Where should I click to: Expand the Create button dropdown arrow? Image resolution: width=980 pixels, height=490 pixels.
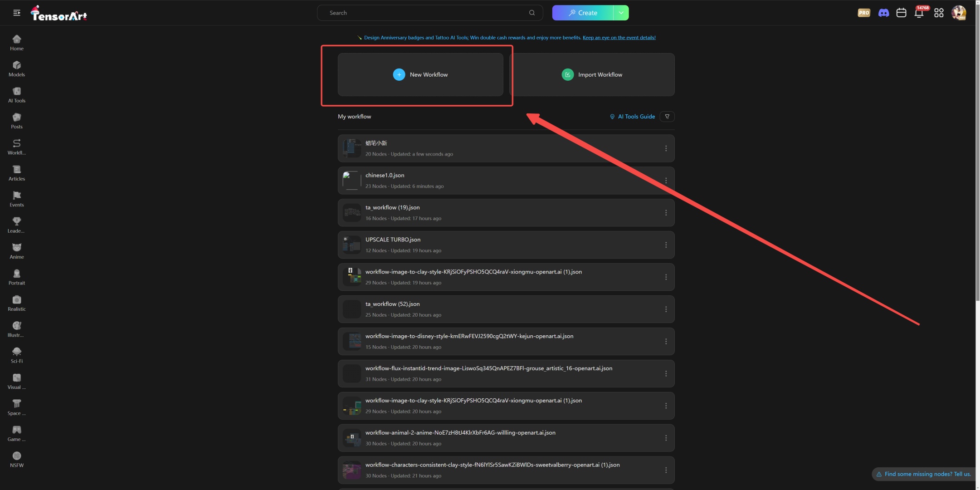(621, 13)
